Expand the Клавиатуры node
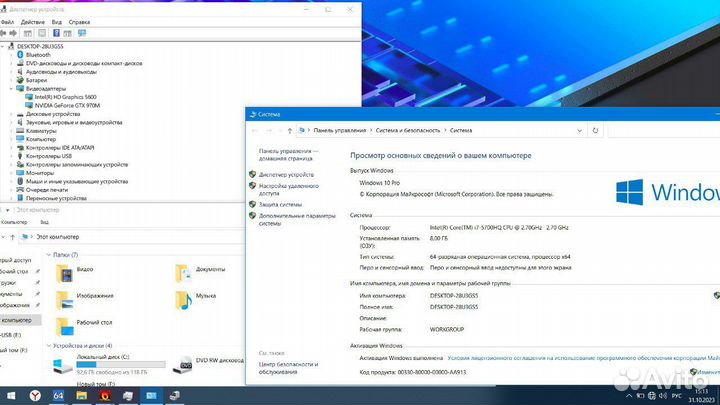The height and width of the screenshot is (405, 720). 11,131
